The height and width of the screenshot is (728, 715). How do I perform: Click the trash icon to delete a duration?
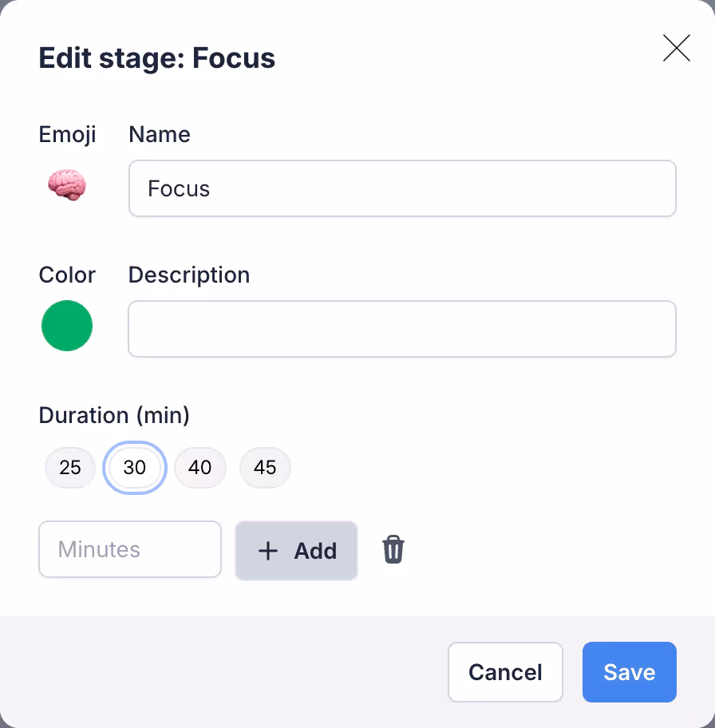point(392,549)
